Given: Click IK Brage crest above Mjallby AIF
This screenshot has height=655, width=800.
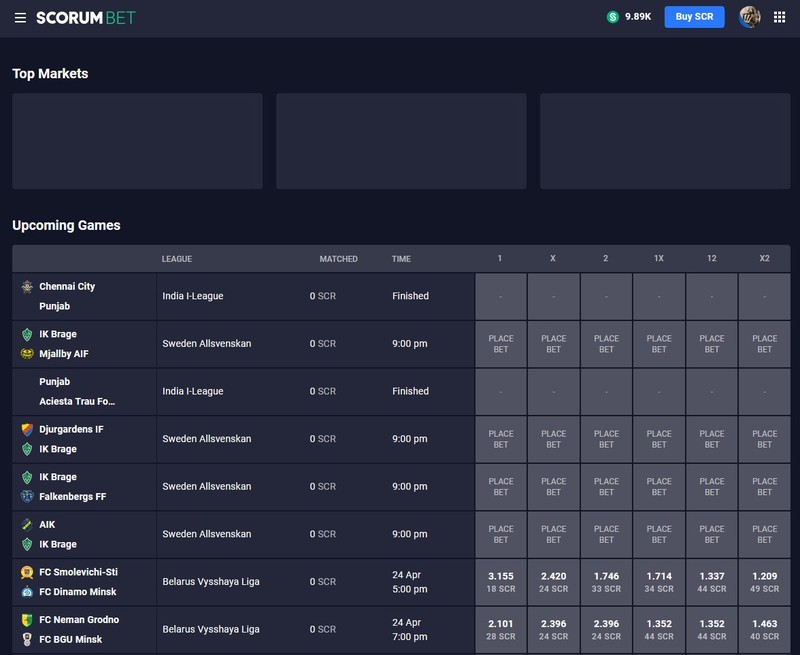Looking at the screenshot, I should 27,334.
